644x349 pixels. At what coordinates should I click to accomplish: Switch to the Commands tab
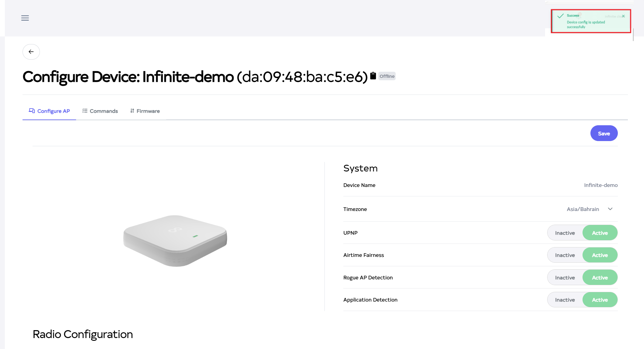tap(103, 111)
